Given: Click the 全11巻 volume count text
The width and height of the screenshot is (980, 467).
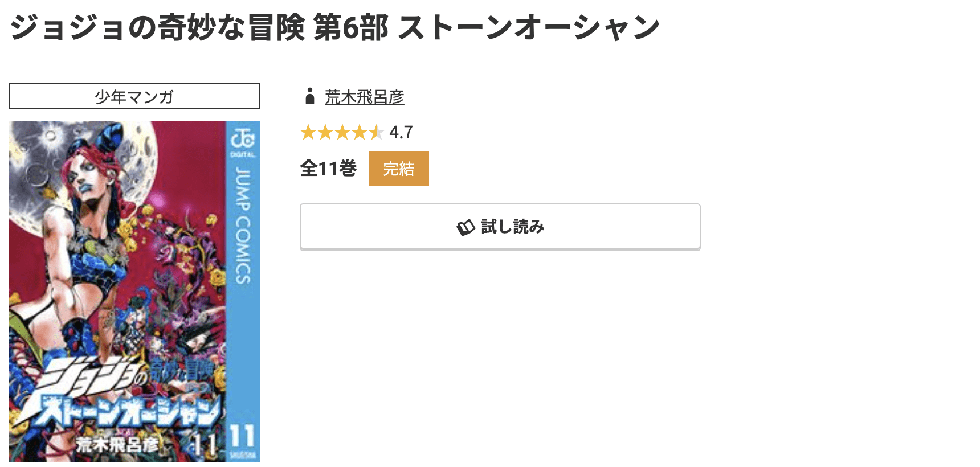Looking at the screenshot, I should 327,167.
